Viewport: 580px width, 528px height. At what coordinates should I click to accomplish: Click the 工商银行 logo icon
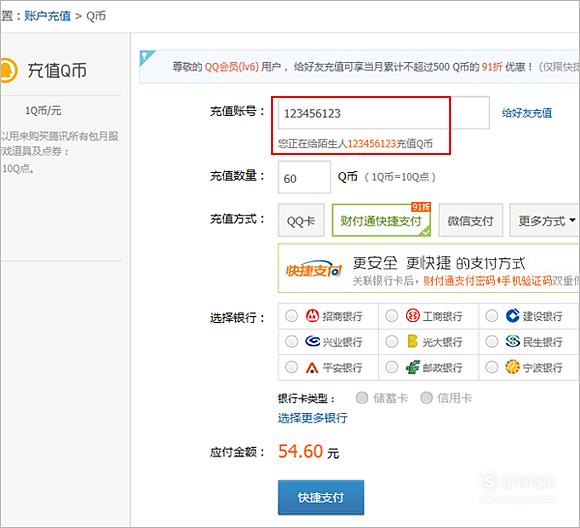pyautogui.click(x=412, y=316)
